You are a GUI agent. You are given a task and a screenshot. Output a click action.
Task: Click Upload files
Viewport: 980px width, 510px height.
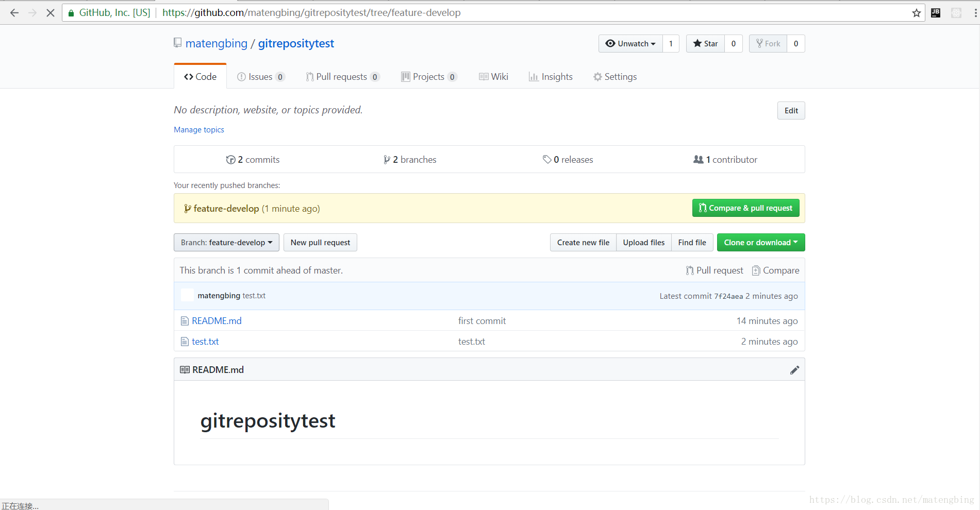[644, 243]
